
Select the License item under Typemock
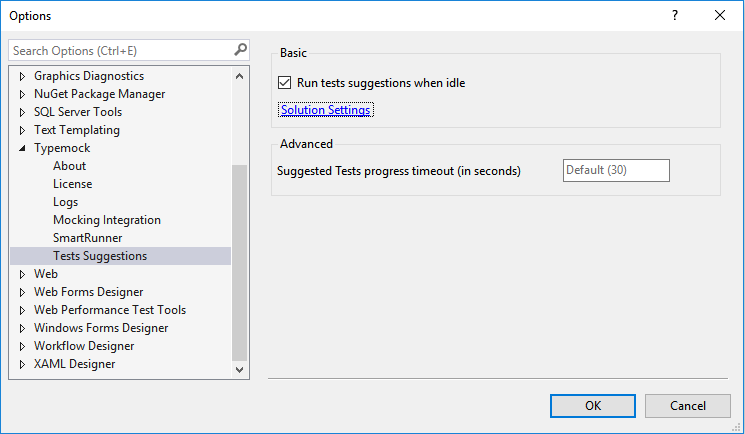tap(72, 184)
